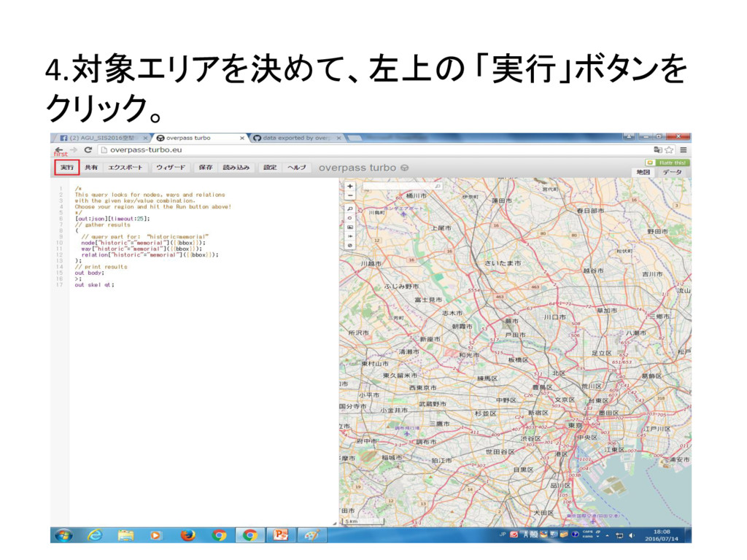Zoom in on the map with plus
Screen dimensions: 747x560
[350, 186]
